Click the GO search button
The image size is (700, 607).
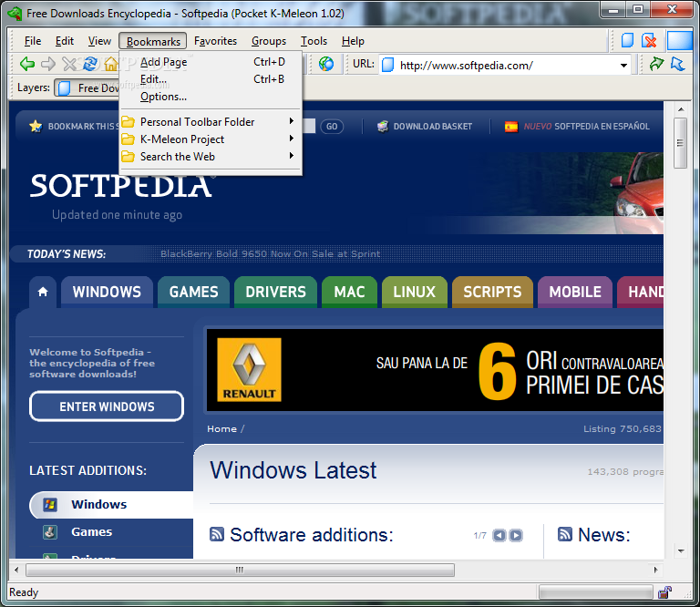point(332,127)
